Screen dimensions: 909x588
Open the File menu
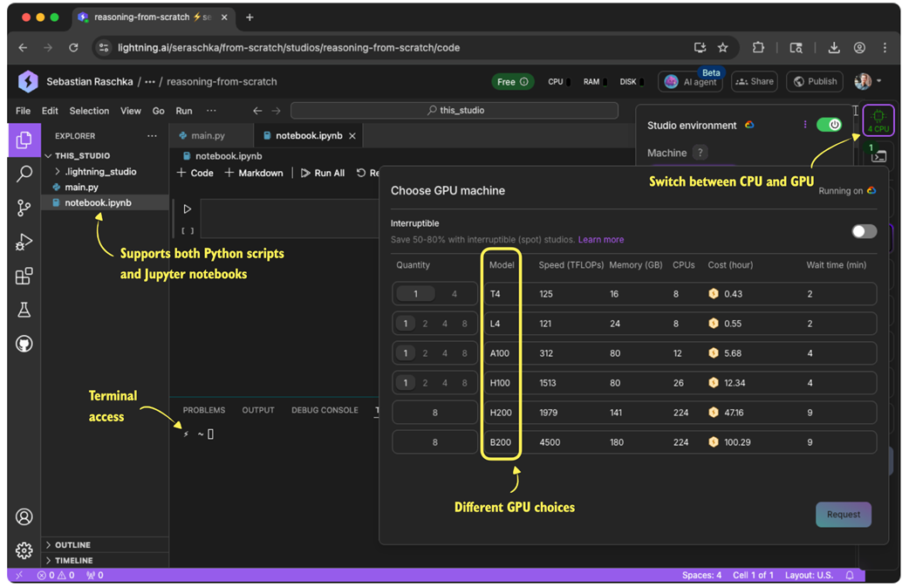click(22, 111)
